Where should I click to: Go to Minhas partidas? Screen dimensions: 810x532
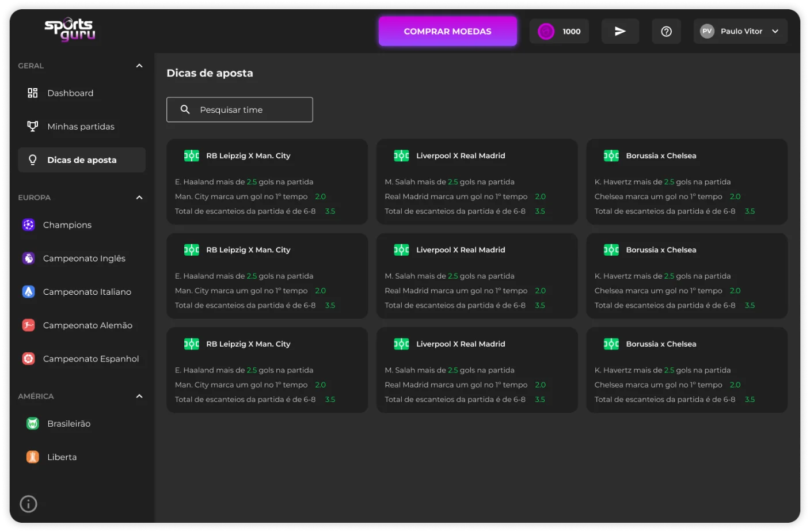(x=81, y=126)
